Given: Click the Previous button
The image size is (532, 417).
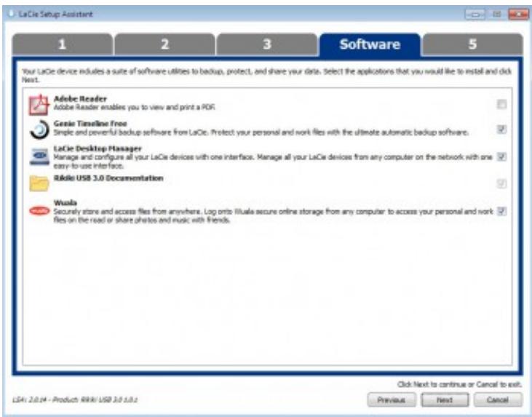Looking at the screenshot, I should pos(392,400).
